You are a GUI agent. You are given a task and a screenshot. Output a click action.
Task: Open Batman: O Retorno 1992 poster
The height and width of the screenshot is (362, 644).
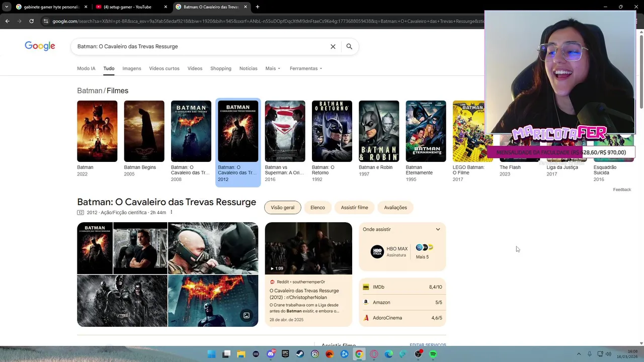pyautogui.click(x=332, y=131)
